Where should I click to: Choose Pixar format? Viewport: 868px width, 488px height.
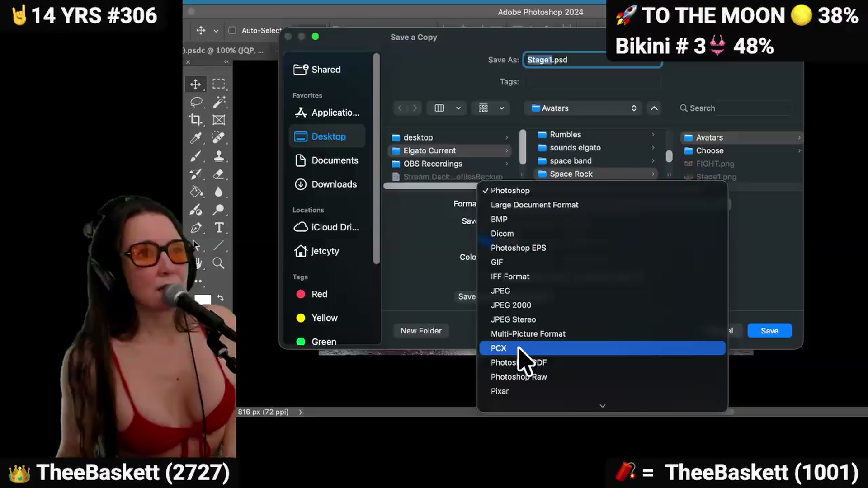602,391
